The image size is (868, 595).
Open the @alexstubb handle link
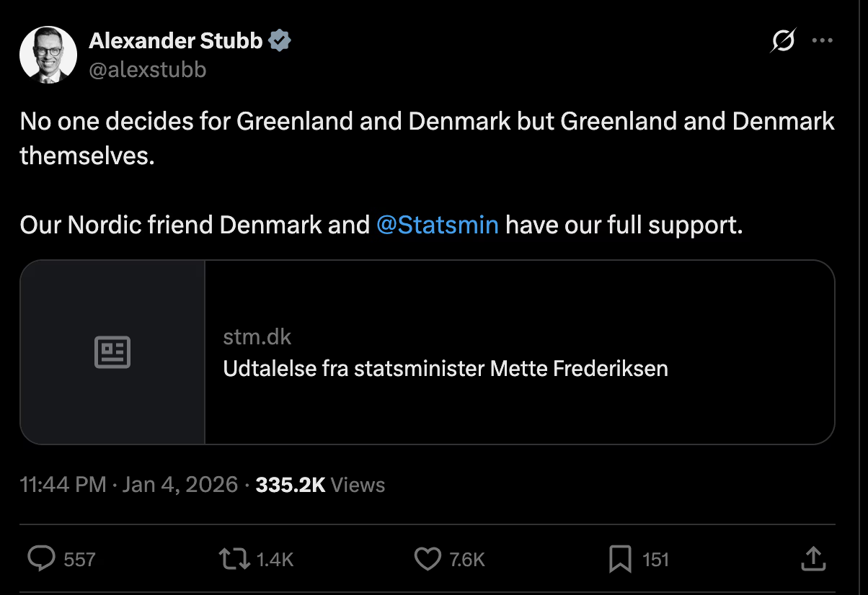(147, 69)
